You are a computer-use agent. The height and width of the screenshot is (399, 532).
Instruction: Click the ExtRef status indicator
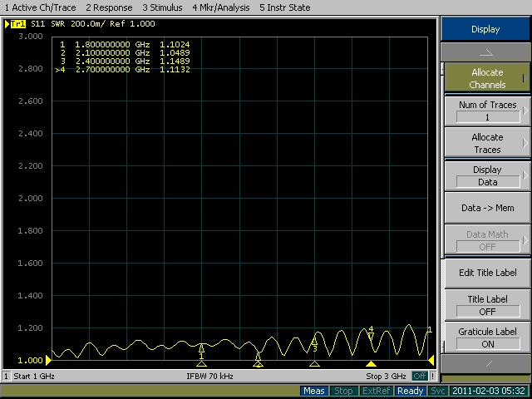point(376,391)
